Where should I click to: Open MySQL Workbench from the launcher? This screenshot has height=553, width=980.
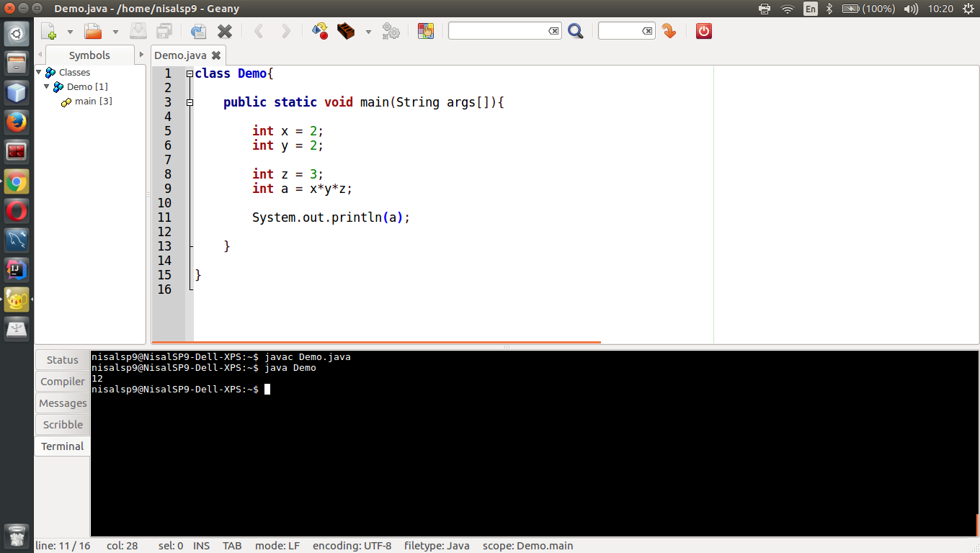(17, 240)
